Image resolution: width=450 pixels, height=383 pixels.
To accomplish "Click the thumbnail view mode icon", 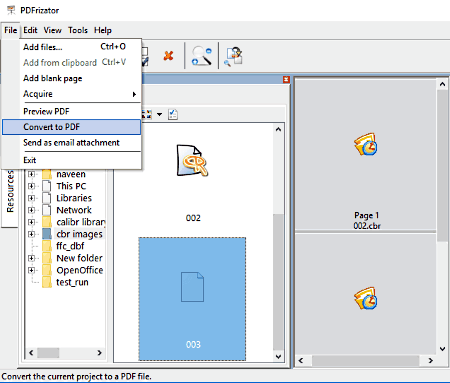I will [x=147, y=114].
